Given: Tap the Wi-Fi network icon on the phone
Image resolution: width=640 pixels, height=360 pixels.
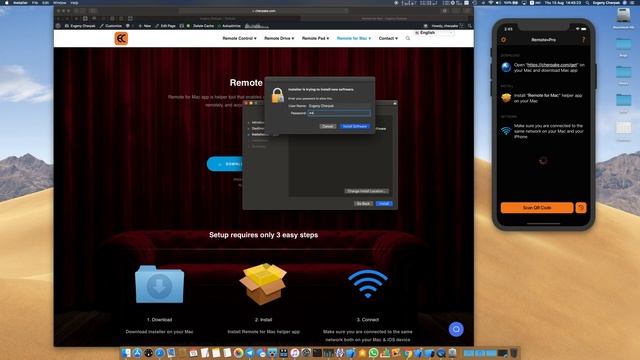Looking at the screenshot, I should click(x=506, y=131).
